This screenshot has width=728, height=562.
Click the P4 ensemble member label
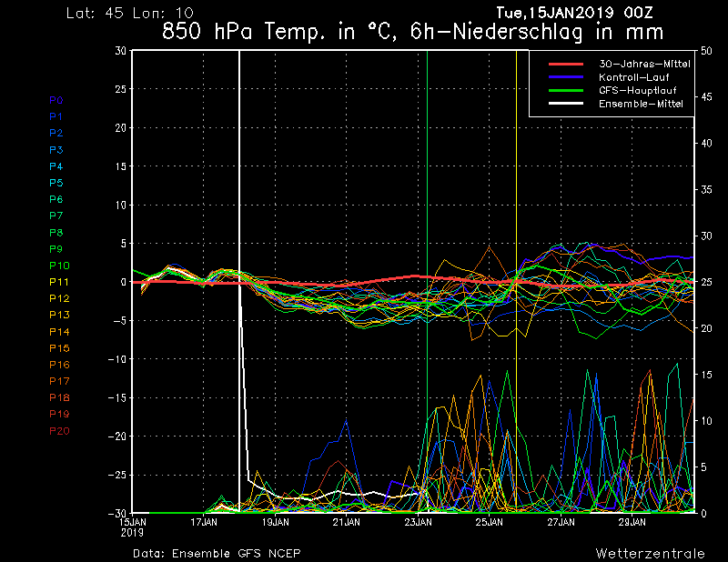56,166
